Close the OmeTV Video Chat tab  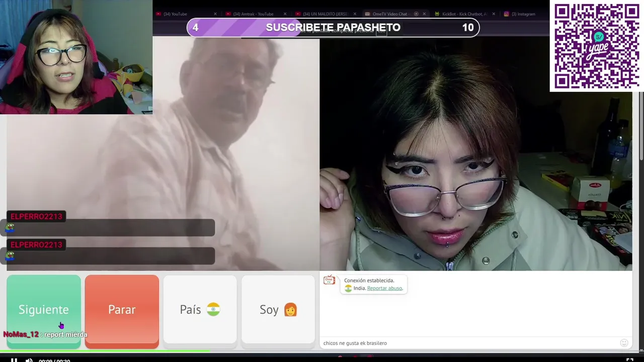(424, 14)
